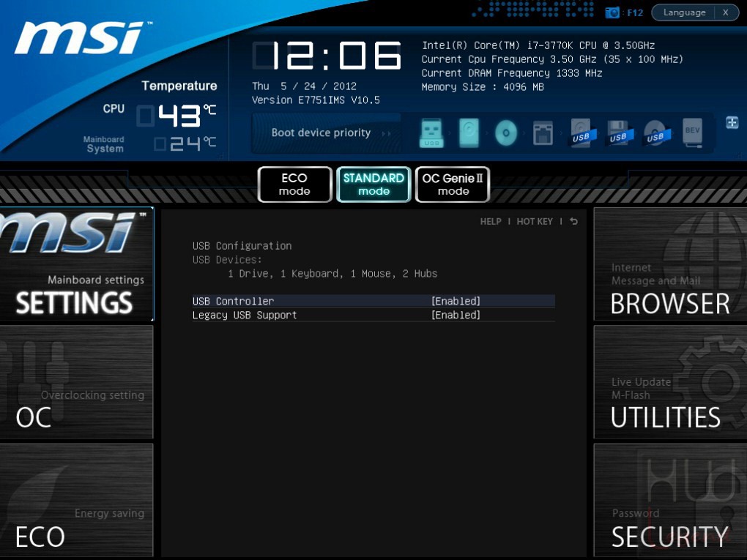Select the USB CD/DVD boot icon

pyautogui.click(x=657, y=132)
